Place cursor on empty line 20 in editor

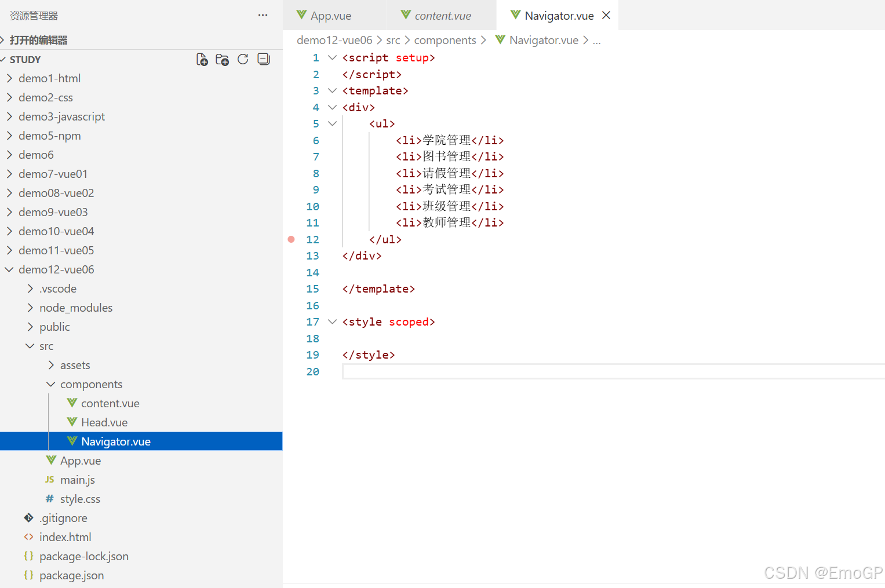[613, 371]
